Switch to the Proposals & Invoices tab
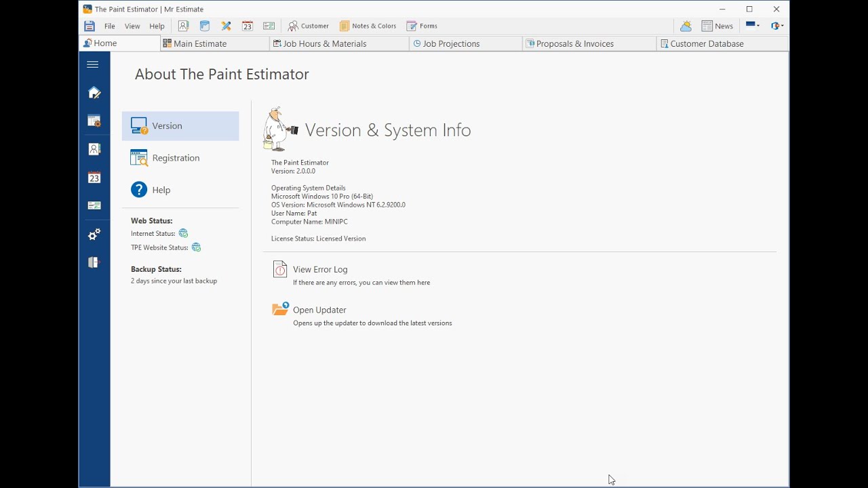 590,43
